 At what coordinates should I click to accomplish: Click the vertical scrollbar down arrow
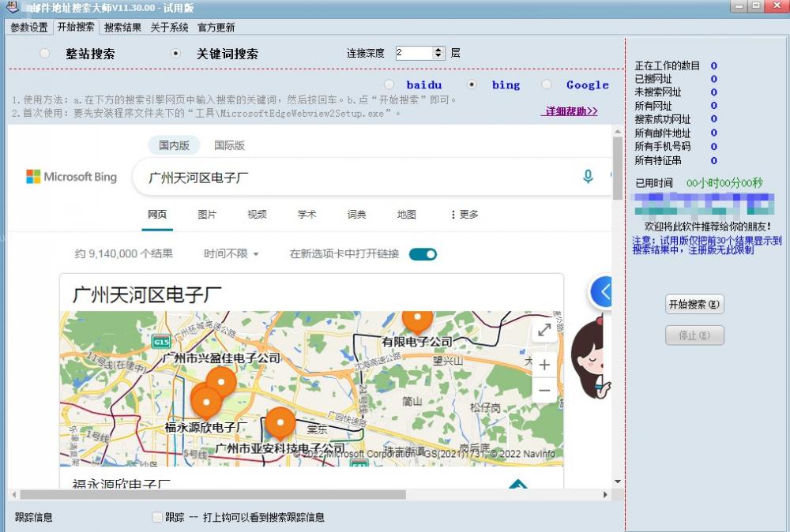tap(618, 481)
